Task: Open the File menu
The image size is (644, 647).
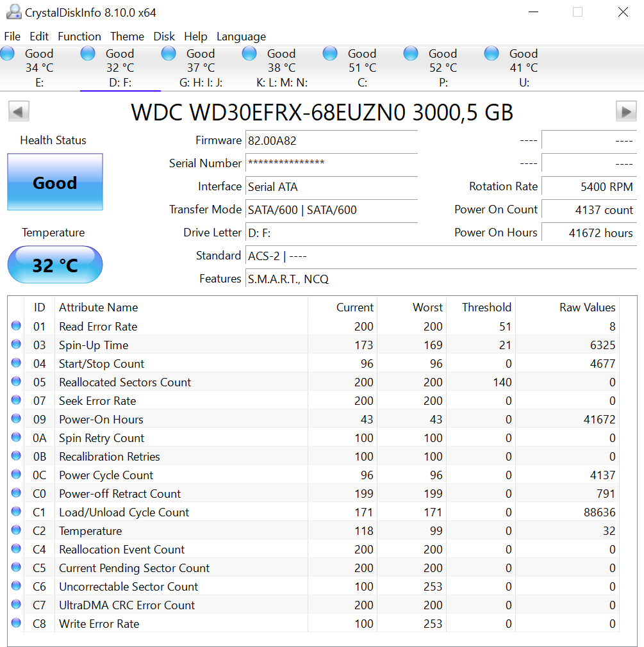Action: (12, 37)
